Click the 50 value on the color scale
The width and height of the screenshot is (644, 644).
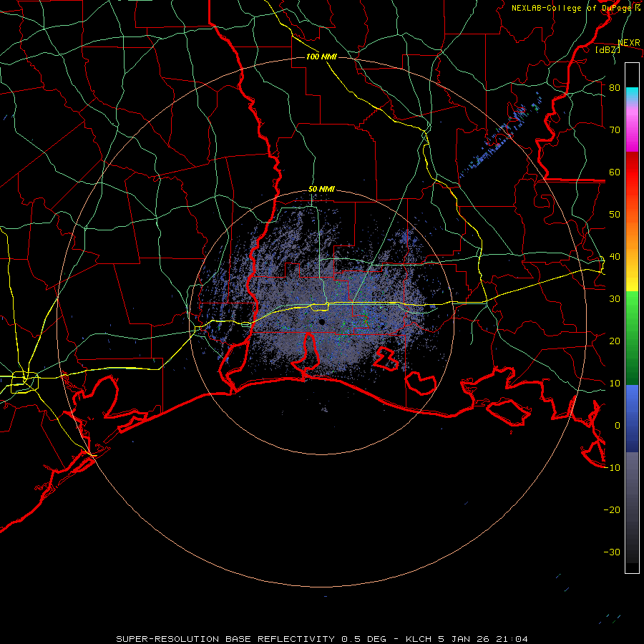615,215
